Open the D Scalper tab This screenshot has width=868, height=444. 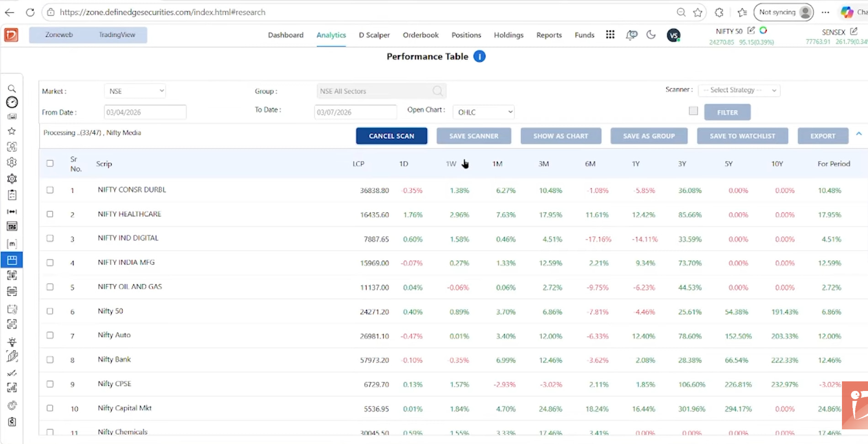click(374, 35)
